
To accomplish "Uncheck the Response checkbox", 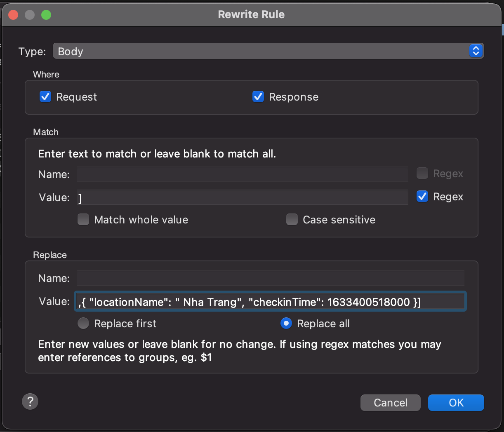I will tap(258, 96).
